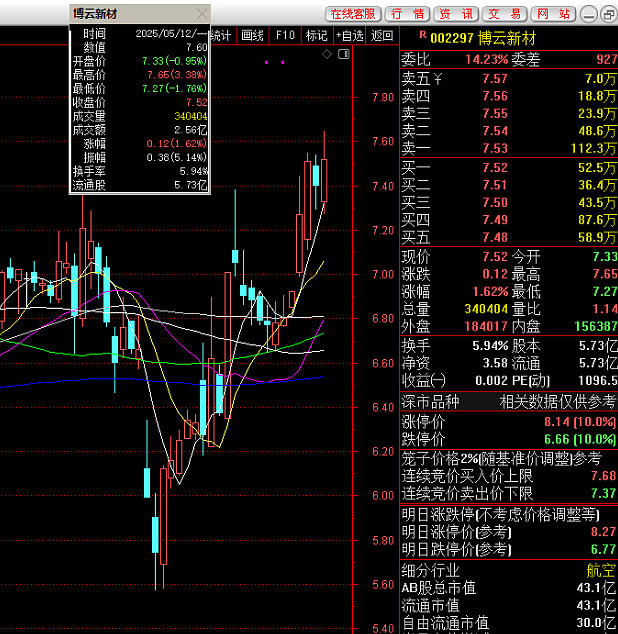Open F10 company information
618x634 pixels.
coord(285,36)
